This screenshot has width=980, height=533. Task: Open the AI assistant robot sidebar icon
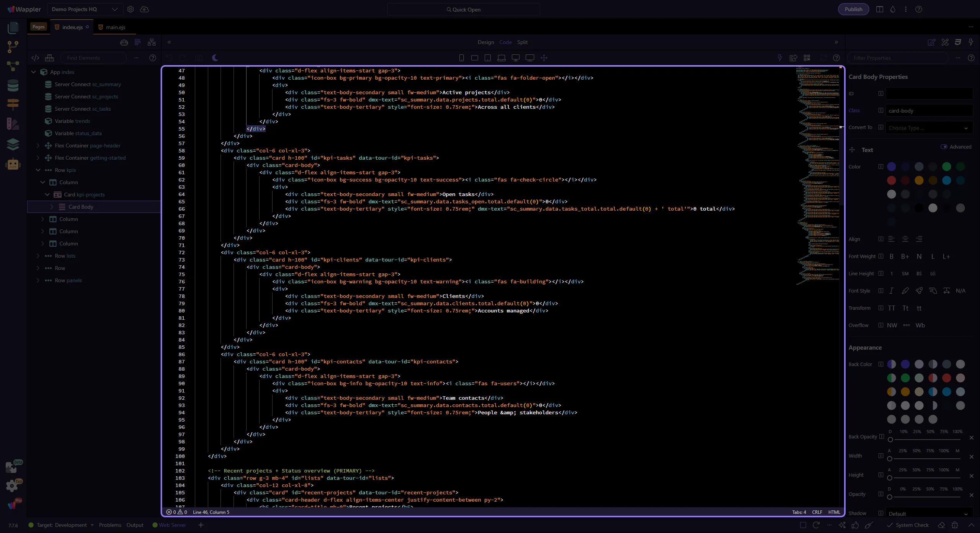pyautogui.click(x=13, y=164)
